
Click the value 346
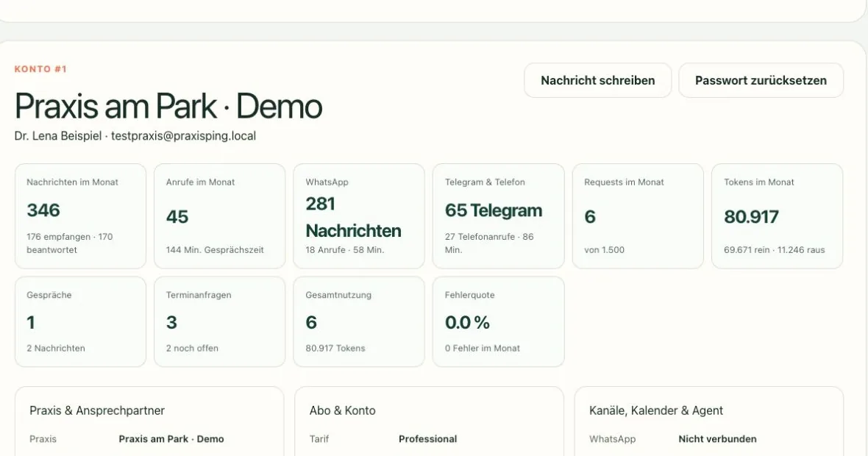click(43, 210)
